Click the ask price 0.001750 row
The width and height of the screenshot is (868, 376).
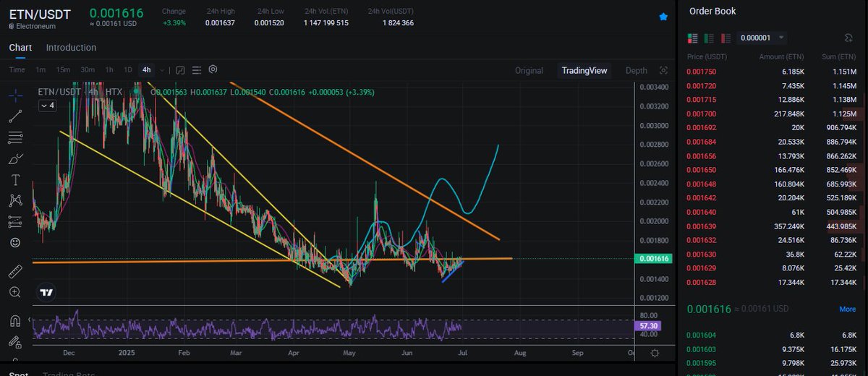pyautogui.click(x=772, y=72)
